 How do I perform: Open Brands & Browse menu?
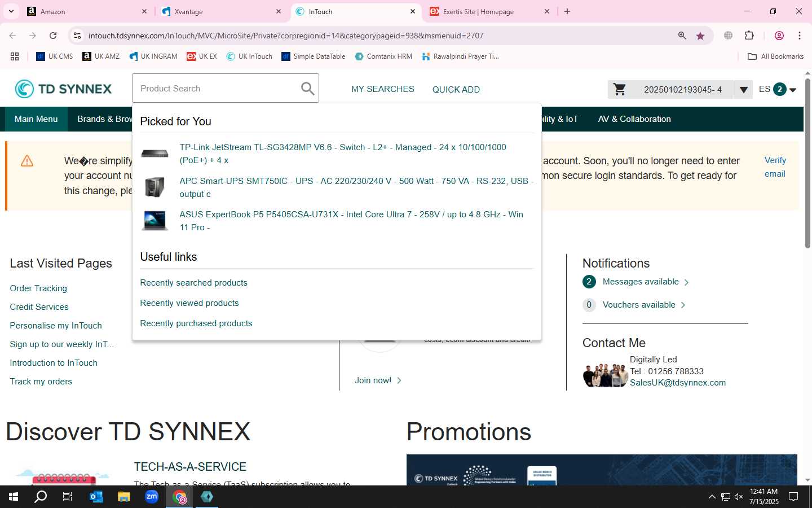click(x=104, y=119)
